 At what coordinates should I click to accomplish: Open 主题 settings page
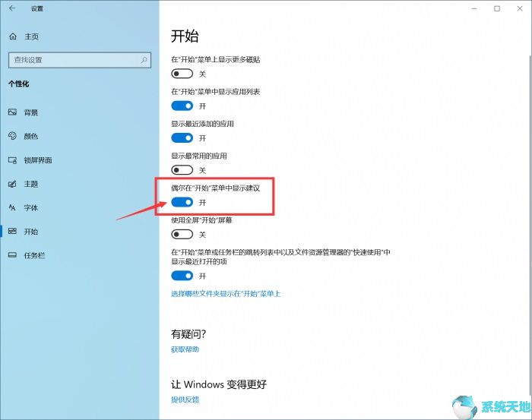coord(31,184)
